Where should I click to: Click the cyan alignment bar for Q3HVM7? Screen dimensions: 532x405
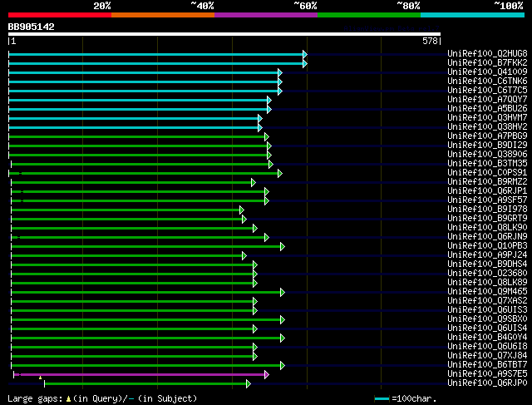[133, 118]
